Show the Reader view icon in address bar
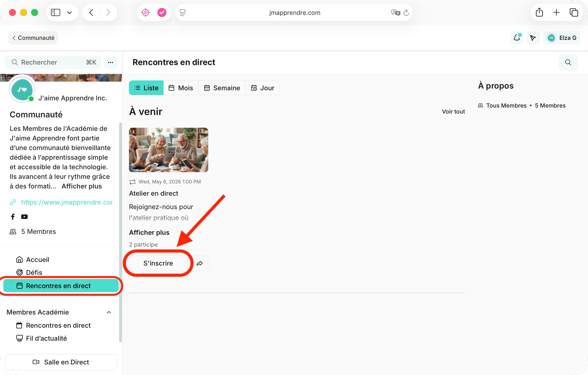Screen dimensions: 588x375 (x=183, y=12)
